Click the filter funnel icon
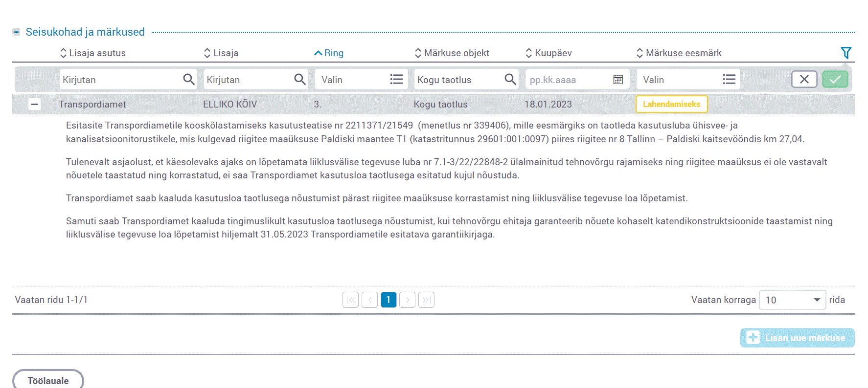 (x=845, y=53)
